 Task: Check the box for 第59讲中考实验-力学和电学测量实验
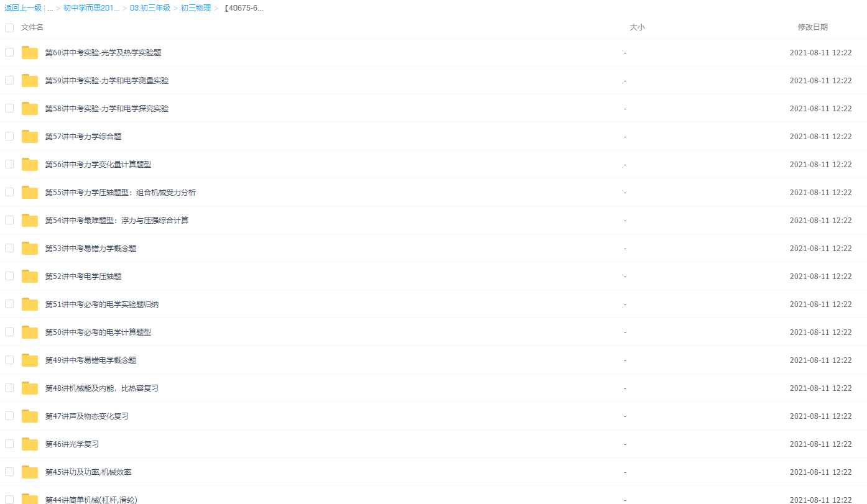(x=9, y=80)
